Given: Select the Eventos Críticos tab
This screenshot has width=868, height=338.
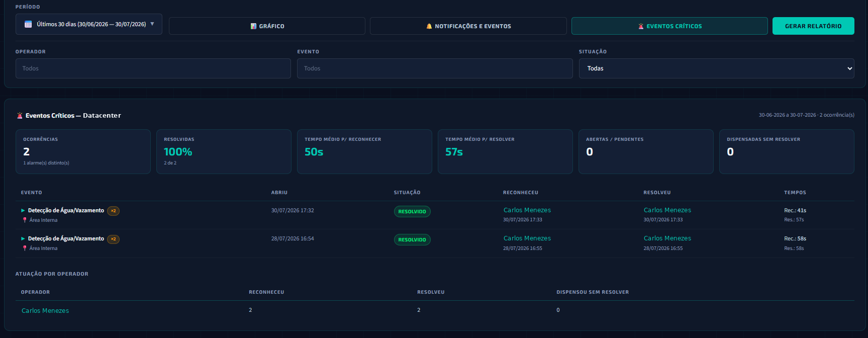Looking at the screenshot, I should (x=669, y=26).
